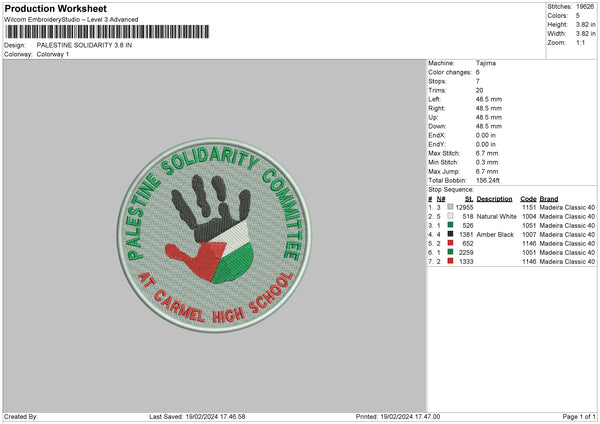The image size is (600, 424).
Task: Click the white swatch beside Natural White
Action: point(450,216)
